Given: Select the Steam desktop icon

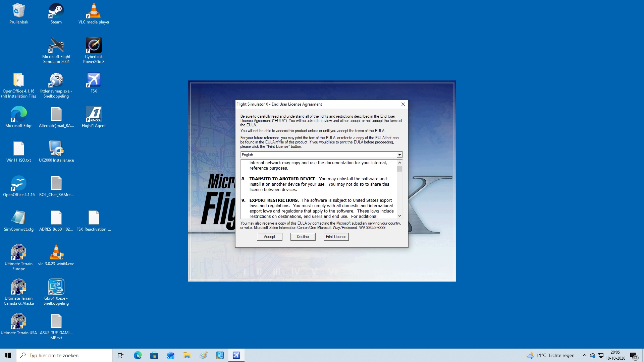Looking at the screenshot, I should pos(56,14).
